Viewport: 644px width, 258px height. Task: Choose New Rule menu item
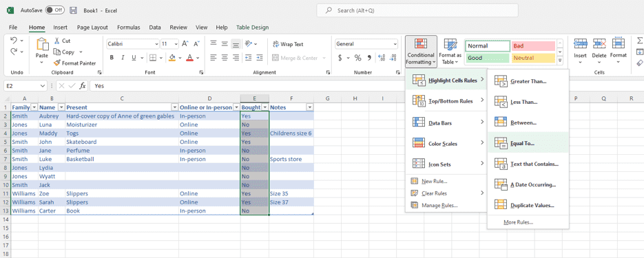(446, 181)
